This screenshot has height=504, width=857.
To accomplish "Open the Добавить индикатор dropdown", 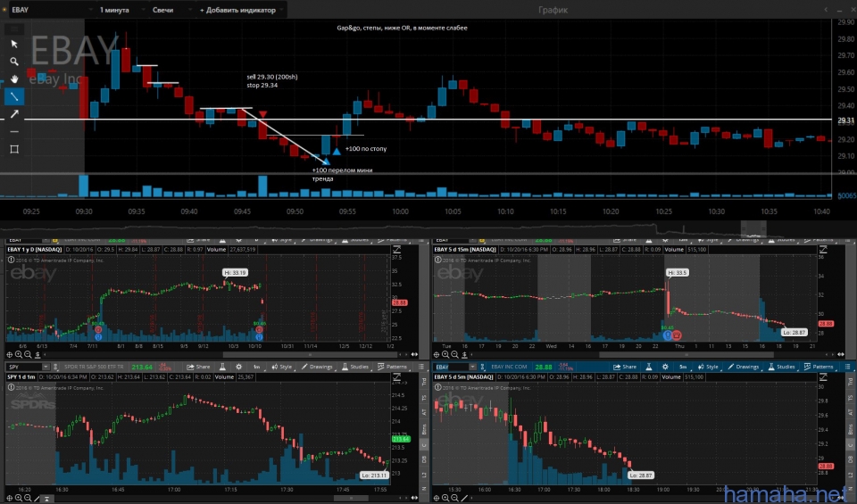I will click(x=242, y=10).
